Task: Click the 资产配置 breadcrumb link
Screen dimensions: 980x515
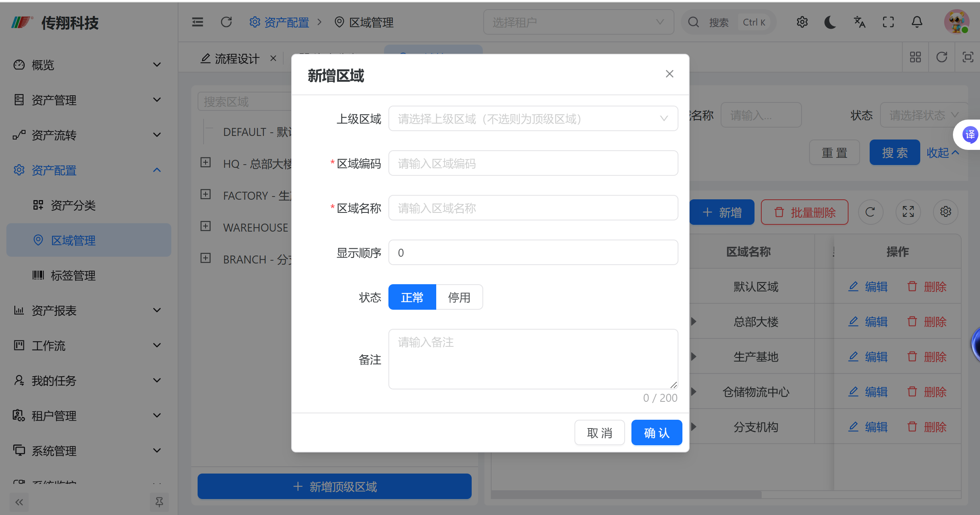Action: click(280, 22)
